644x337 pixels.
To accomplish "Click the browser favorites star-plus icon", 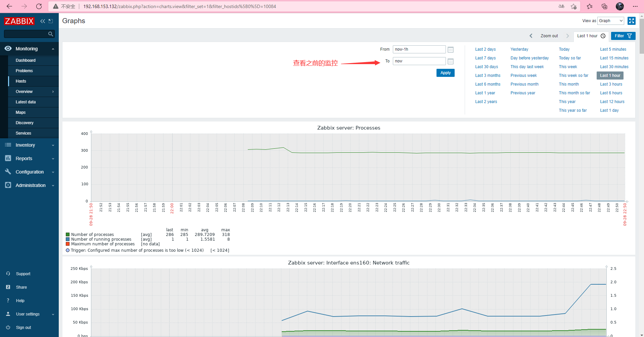I will [574, 6].
